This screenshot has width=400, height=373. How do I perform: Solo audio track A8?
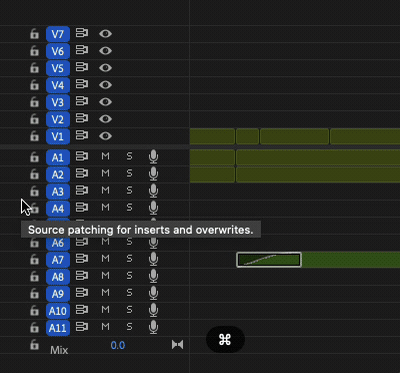pos(129,275)
